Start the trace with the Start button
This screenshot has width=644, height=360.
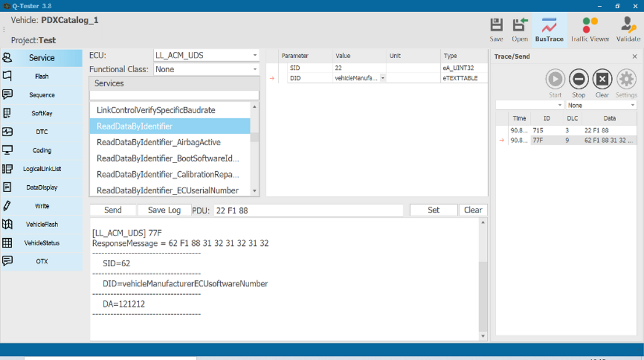pos(555,83)
